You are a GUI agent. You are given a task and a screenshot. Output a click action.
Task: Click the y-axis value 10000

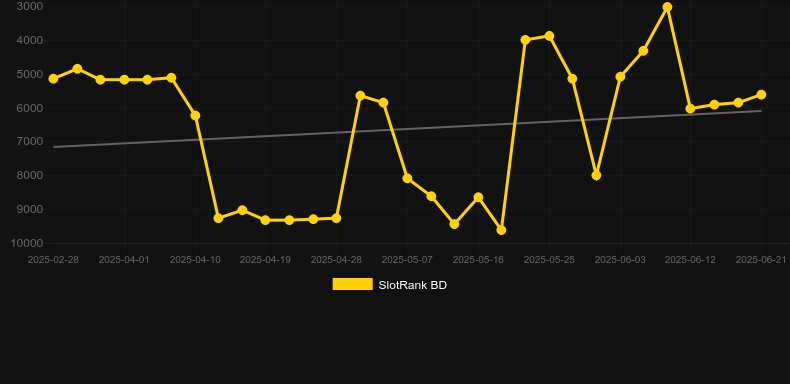27,243
